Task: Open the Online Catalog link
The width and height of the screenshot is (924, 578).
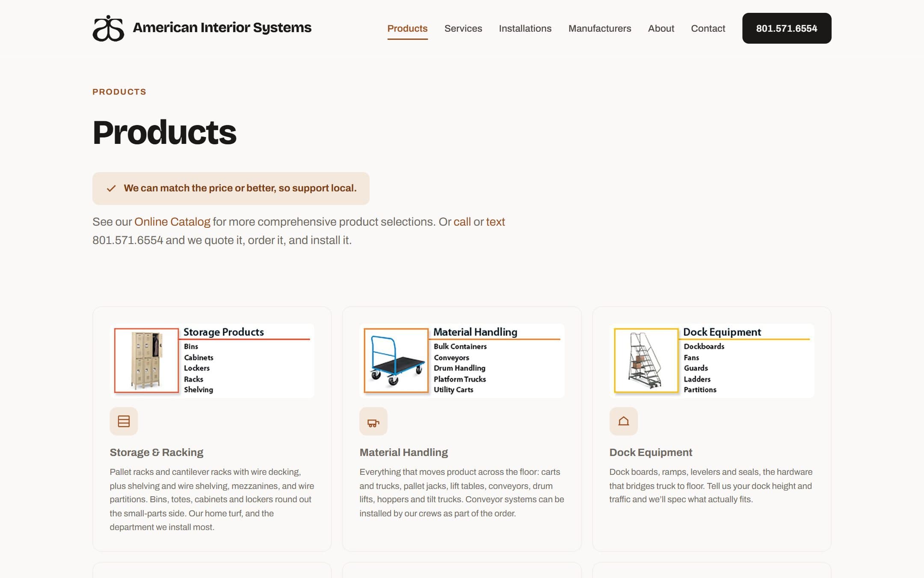Action: (172, 222)
